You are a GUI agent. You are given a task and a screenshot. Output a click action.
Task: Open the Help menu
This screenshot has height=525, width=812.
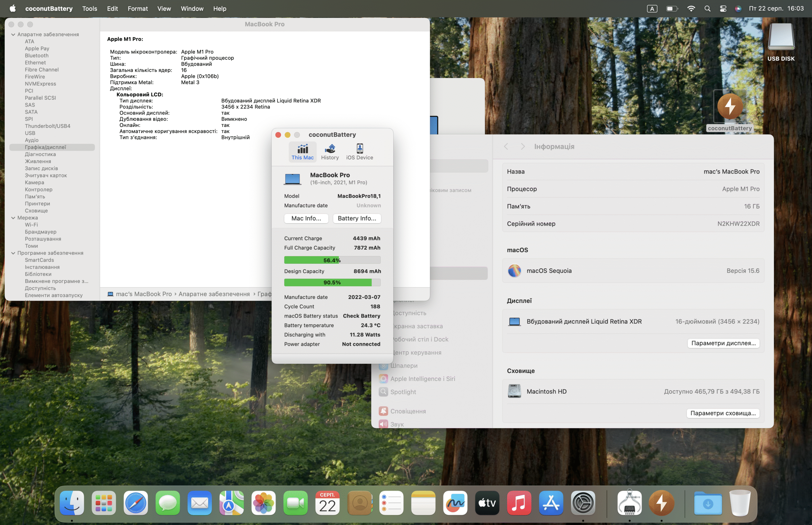pyautogui.click(x=219, y=9)
